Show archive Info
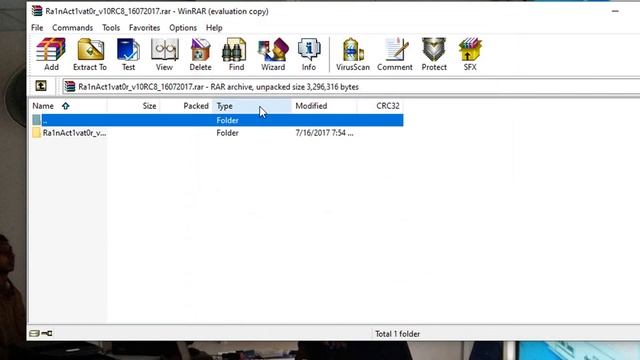This screenshot has width=640, height=360. [309, 54]
